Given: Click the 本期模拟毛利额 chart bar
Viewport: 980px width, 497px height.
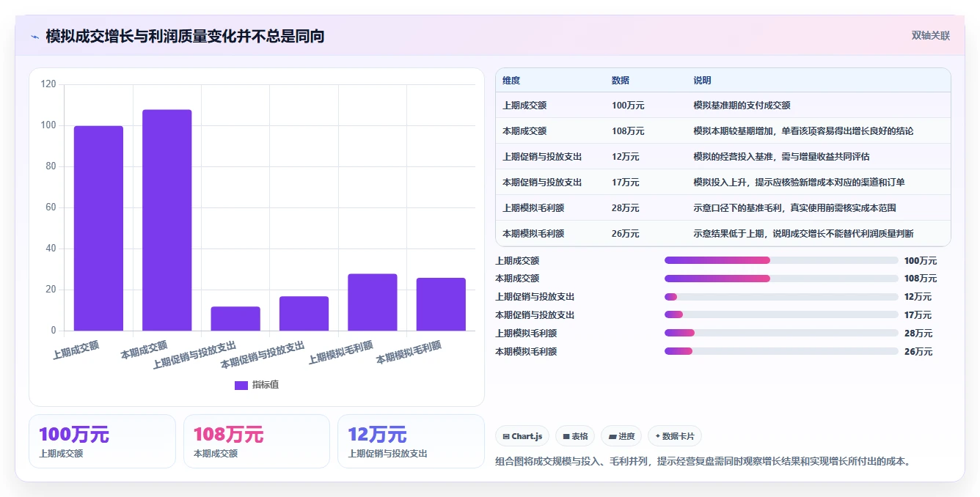Looking at the screenshot, I should [441, 304].
